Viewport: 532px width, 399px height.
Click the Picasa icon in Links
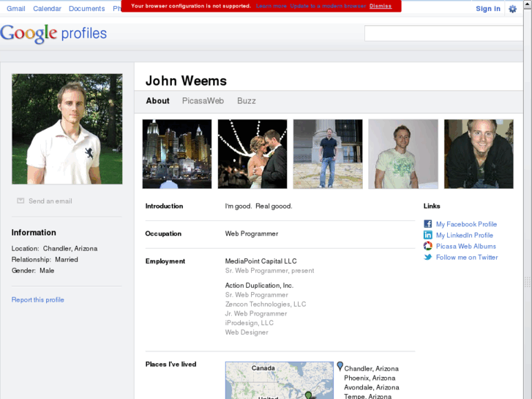[428, 246]
